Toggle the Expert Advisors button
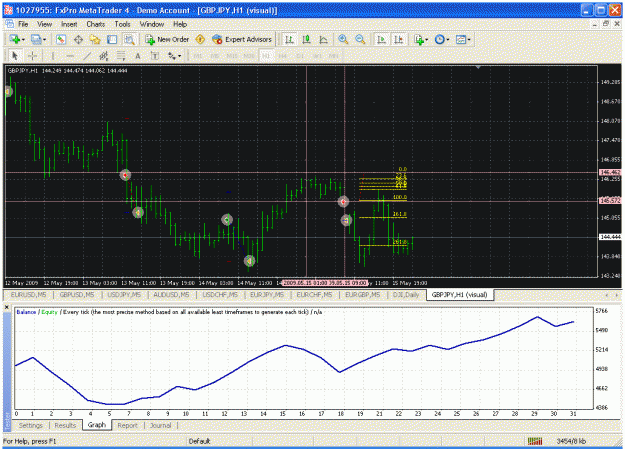The image size is (625, 449). click(x=242, y=39)
